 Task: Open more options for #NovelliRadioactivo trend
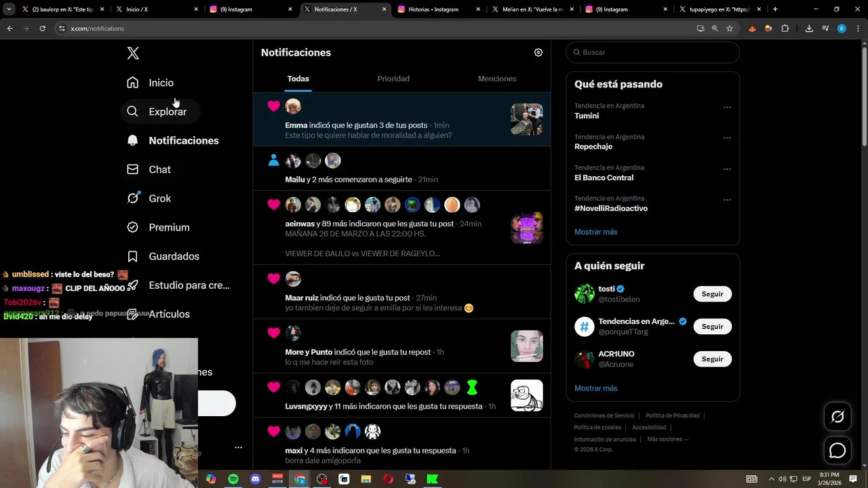727,200
